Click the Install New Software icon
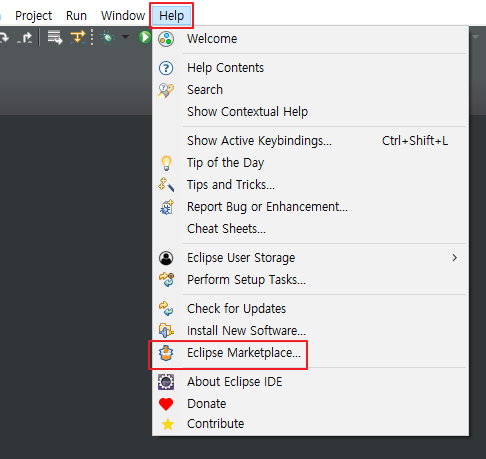The height and width of the screenshot is (459, 486). (166, 331)
